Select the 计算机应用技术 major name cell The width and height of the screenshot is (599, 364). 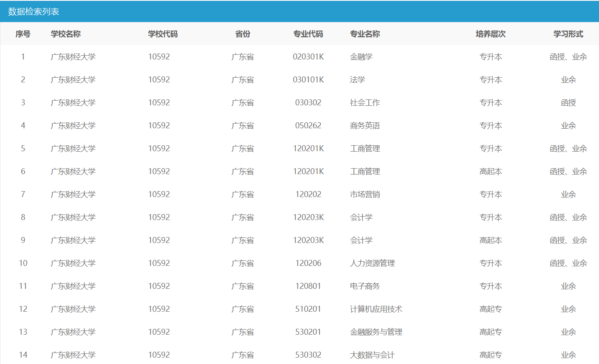click(376, 309)
